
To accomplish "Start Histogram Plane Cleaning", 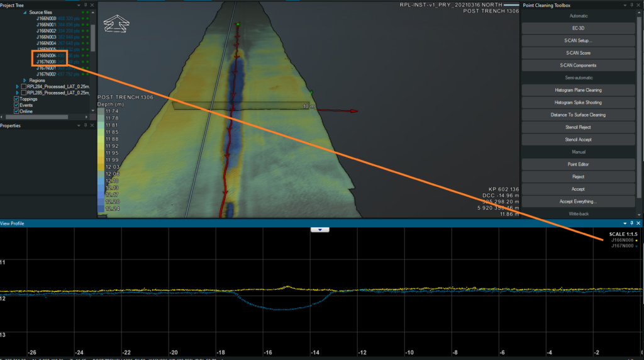I will (579, 90).
